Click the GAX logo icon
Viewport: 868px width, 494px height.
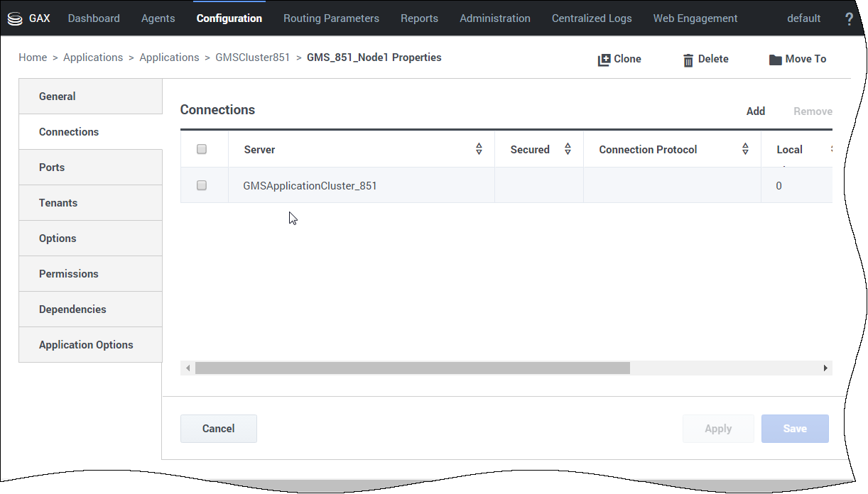coord(15,18)
